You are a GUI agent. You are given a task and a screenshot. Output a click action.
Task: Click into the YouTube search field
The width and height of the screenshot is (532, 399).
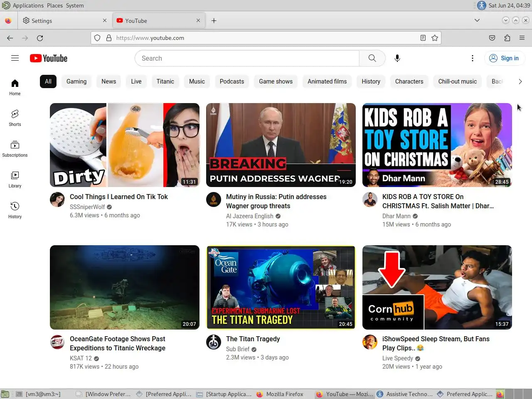coord(247,58)
